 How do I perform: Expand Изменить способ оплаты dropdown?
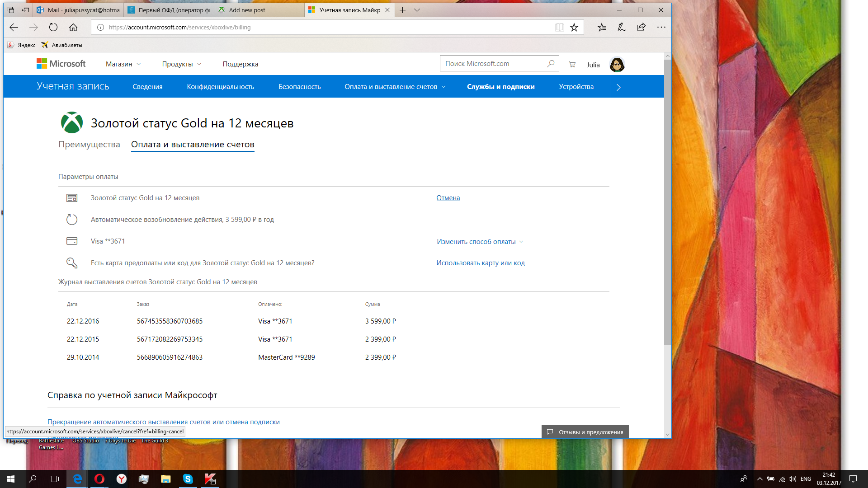tap(480, 242)
